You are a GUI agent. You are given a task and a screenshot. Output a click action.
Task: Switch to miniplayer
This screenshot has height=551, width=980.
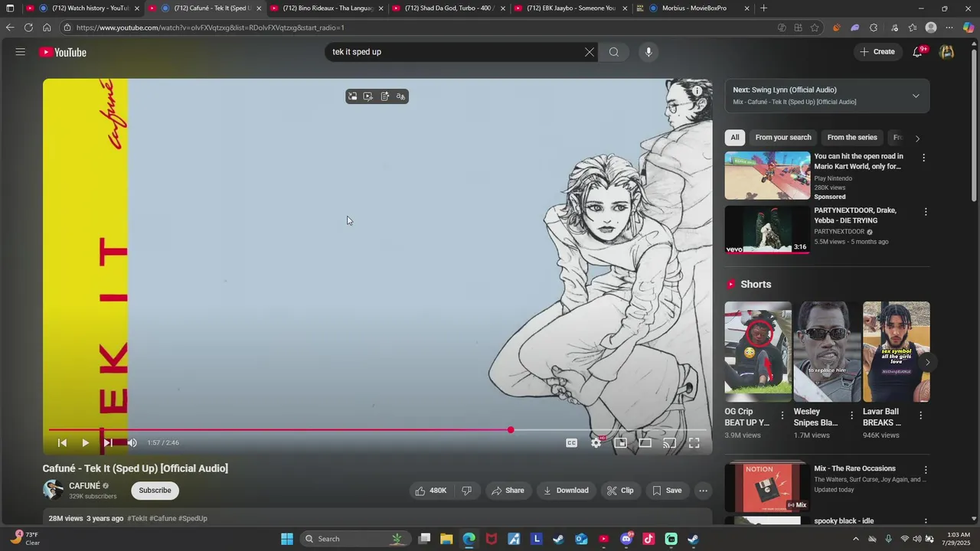coord(621,442)
